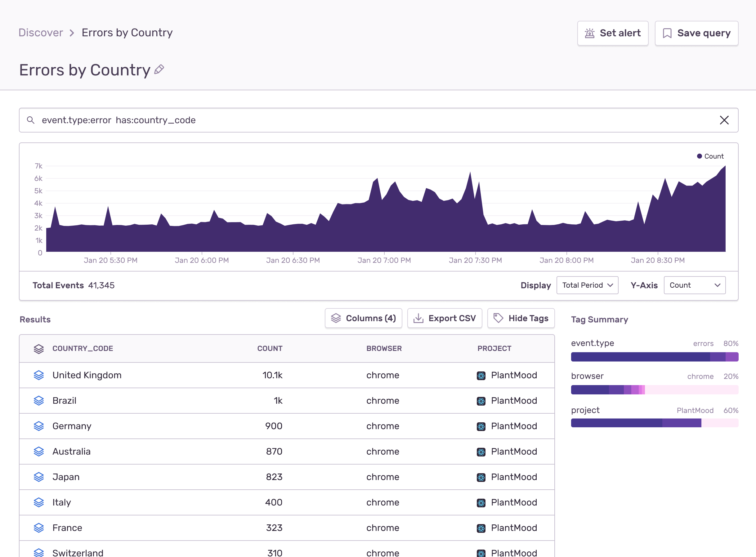Image resolution: width=756 pixels, height=557 pixels.
Task: Click the pencil edit icon beside the title
Action: pos(159,70)
